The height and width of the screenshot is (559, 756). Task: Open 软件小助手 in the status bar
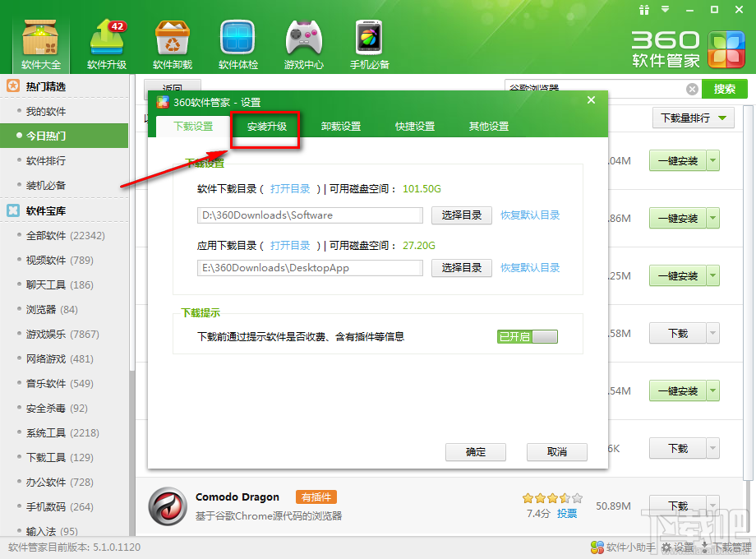point(622,547)
